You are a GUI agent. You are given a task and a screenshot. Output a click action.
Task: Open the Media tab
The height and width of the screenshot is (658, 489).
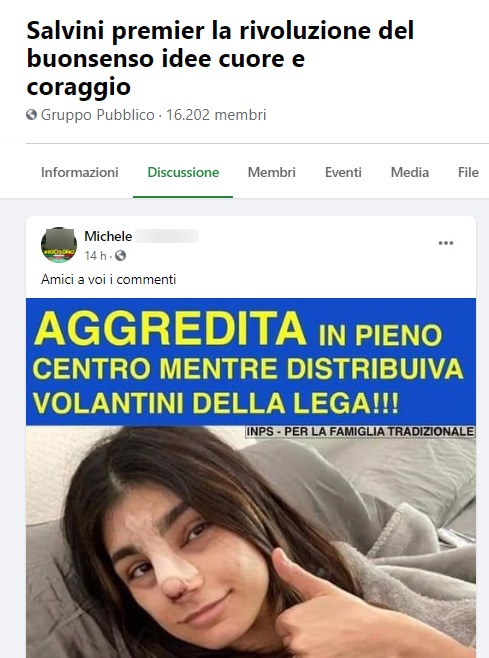click(410, 172)
